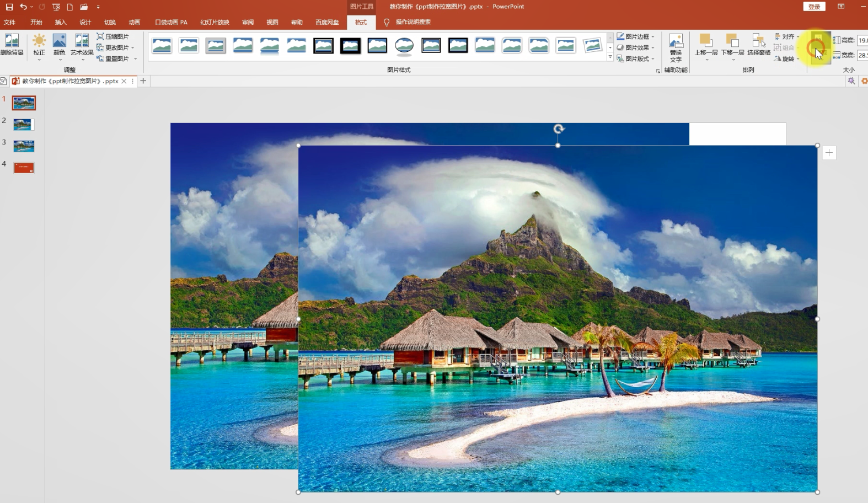Click the 压缩图片 compress pictures icon

pyautogui.click(x=113, y=36)
